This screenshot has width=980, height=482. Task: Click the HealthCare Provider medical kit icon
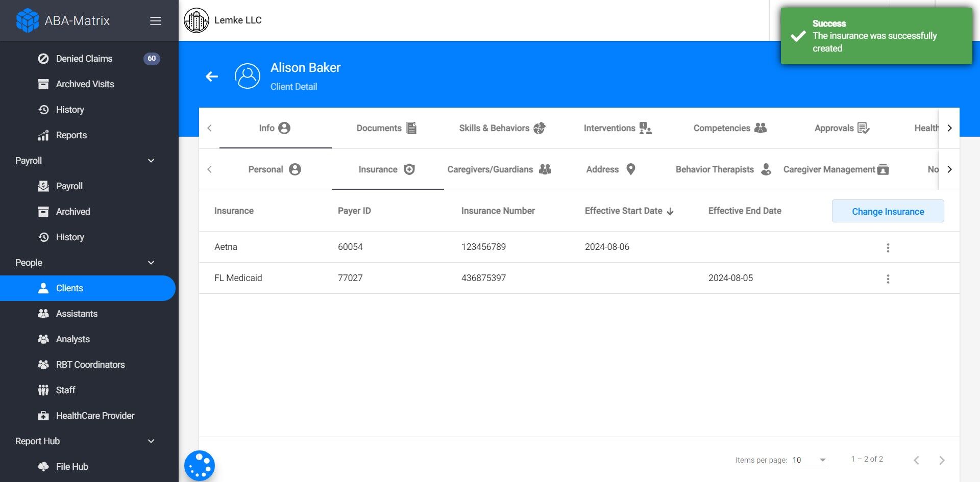coord(43,416)
